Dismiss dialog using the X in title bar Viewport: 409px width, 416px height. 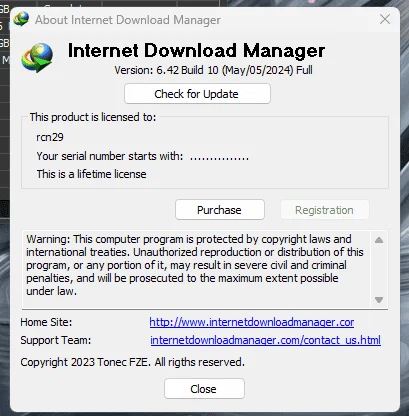tap(385, 19)
